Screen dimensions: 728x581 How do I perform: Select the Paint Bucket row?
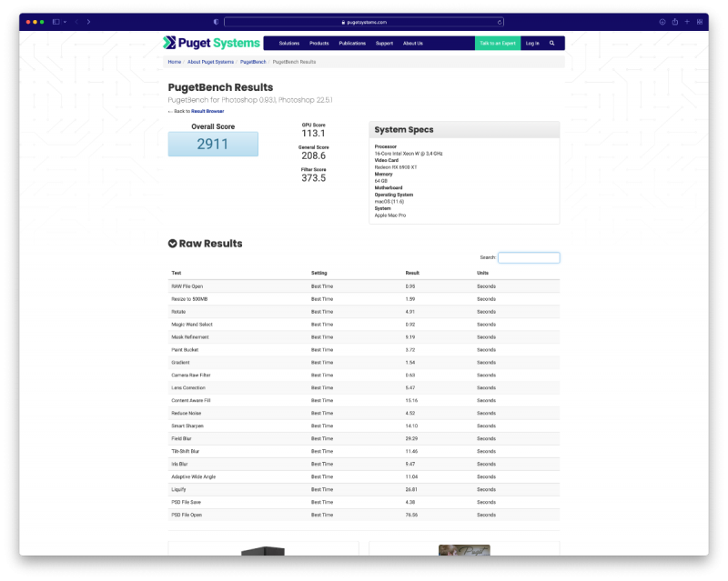coord(363,350)
